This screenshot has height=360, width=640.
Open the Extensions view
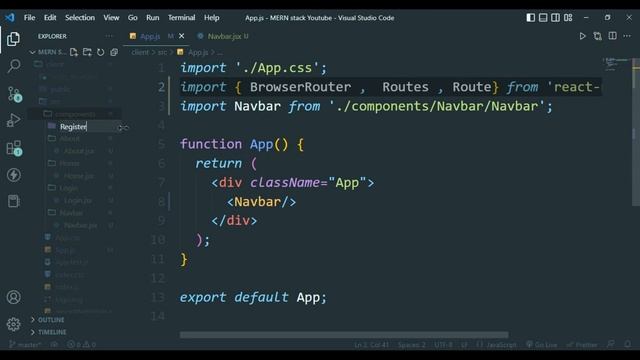pos(14,148)
